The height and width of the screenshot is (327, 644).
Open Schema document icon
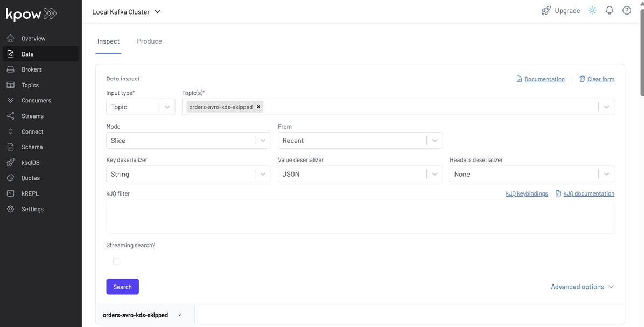11,147
